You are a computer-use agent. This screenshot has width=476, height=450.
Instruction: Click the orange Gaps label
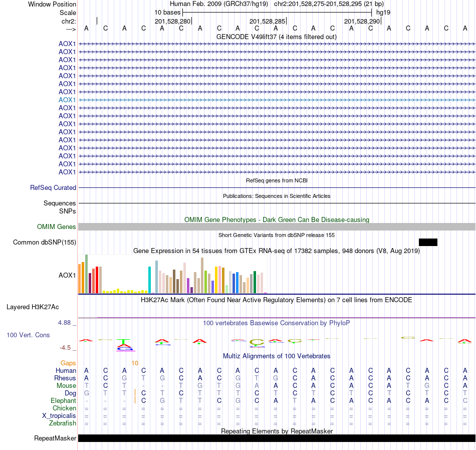click(x=68, y=363)
